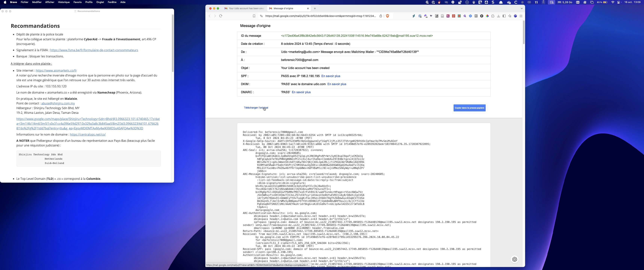
Task: Open the Brave hamburger main menu
Action: (521, 16)
